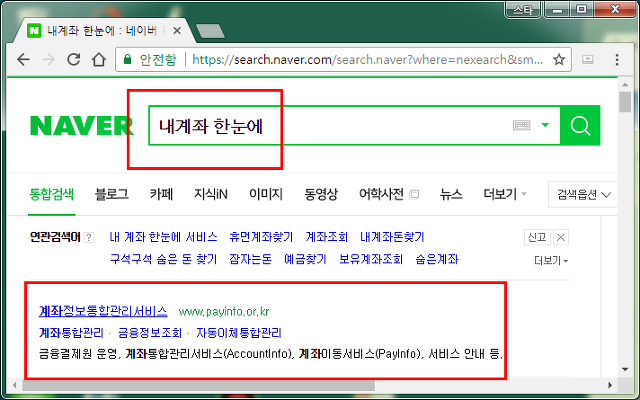The width and height of the screenshot is (640, 400).
Task: Open a new browser tab
Action: (210, 31)
